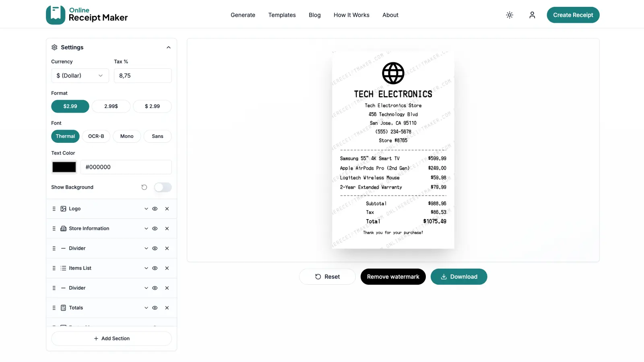
Task: Click the Items List icon
Action: [63, 268]
